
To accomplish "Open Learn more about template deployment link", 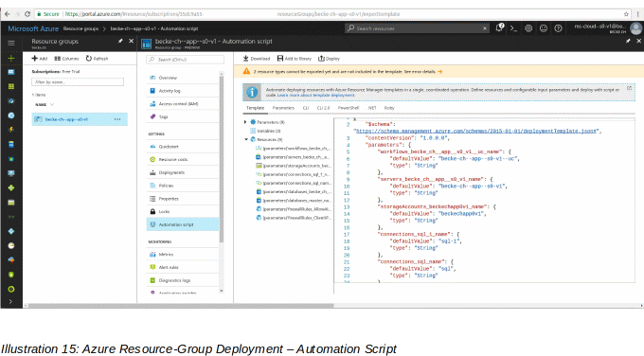I will (315, 96).
